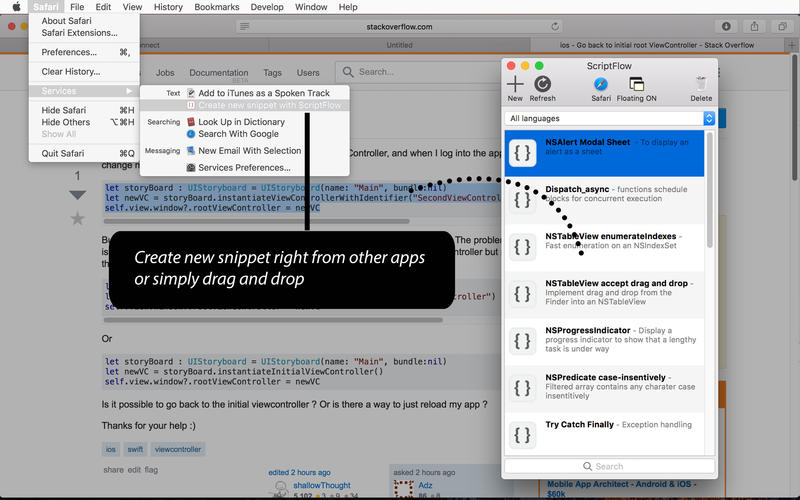
Task: Click the Safari reader view icon
Action: coord(244,27)
